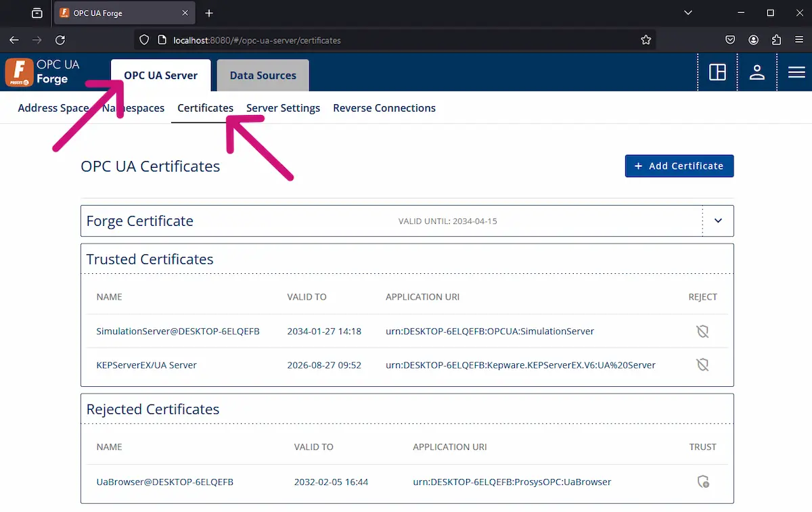Screen dimensions: 812x512
Task: Open the SimulationServer@DESKTOP-6ELQEFB certificate name
Action: (178, 331)
